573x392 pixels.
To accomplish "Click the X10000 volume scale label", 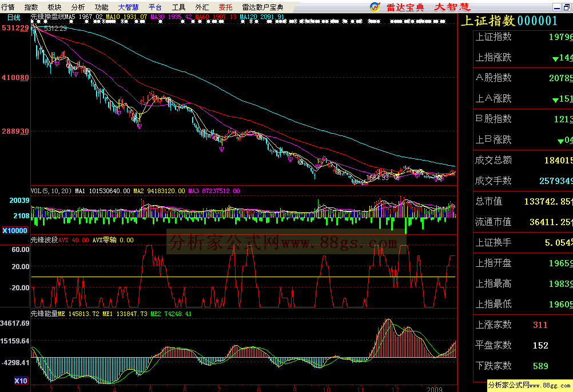I will click(15, 230).
